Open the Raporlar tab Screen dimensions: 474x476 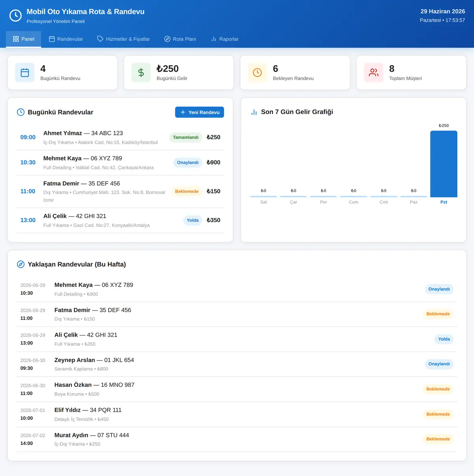tap(225, 39)
